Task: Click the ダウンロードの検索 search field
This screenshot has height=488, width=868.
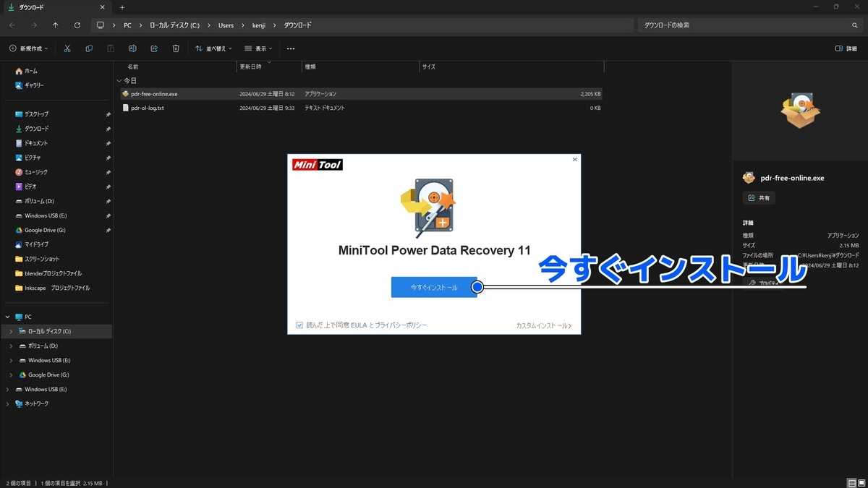Action: pyautogui.click(x=749, y=25)
